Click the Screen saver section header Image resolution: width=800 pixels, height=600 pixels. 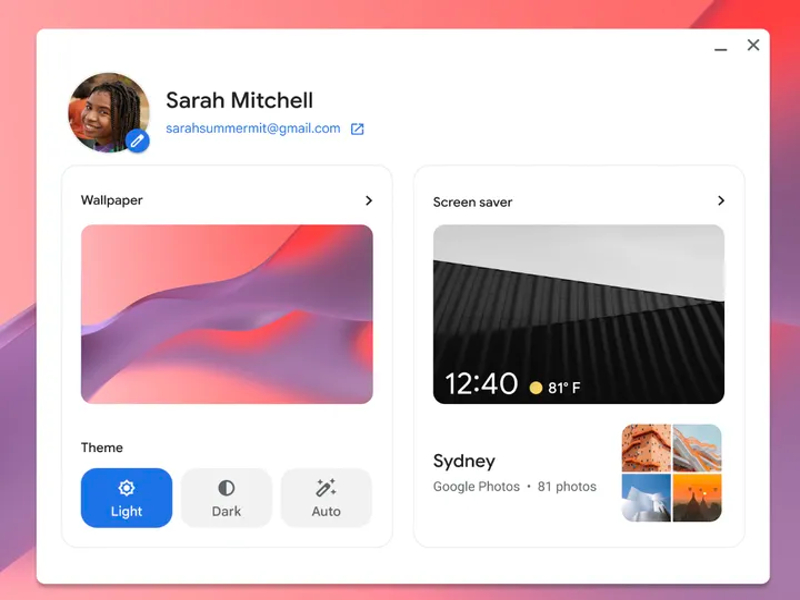[473, 202]
